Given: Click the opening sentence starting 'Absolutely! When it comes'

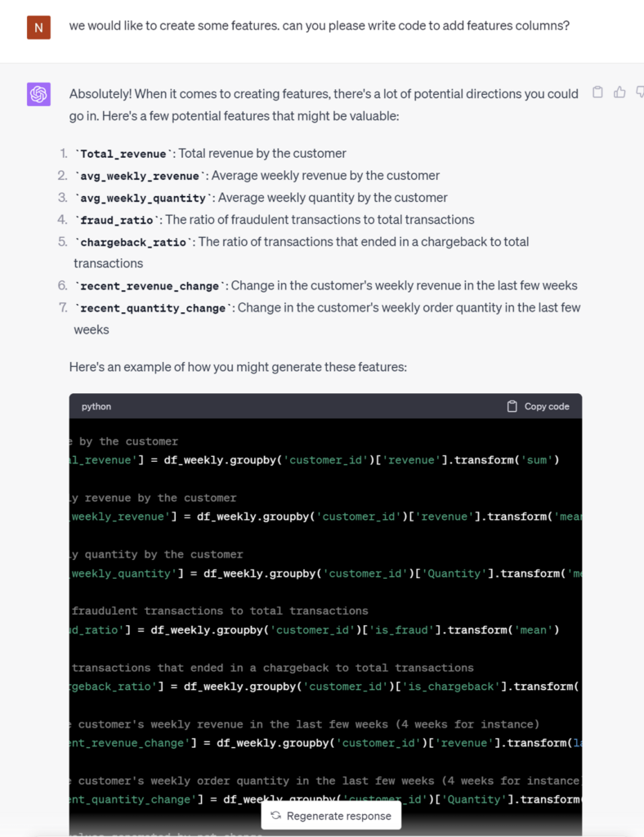Looking at the screenshot, I should click(x=324, y=105).
